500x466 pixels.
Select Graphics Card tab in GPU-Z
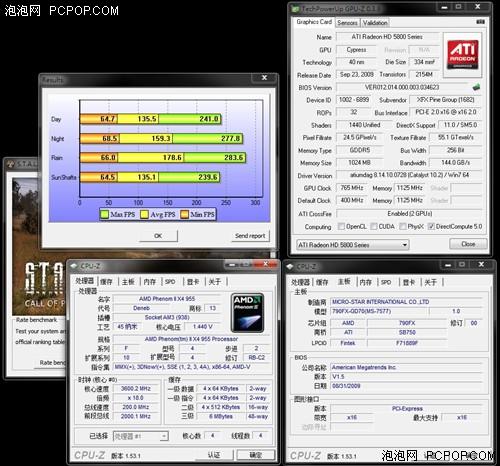coord(314,22)
